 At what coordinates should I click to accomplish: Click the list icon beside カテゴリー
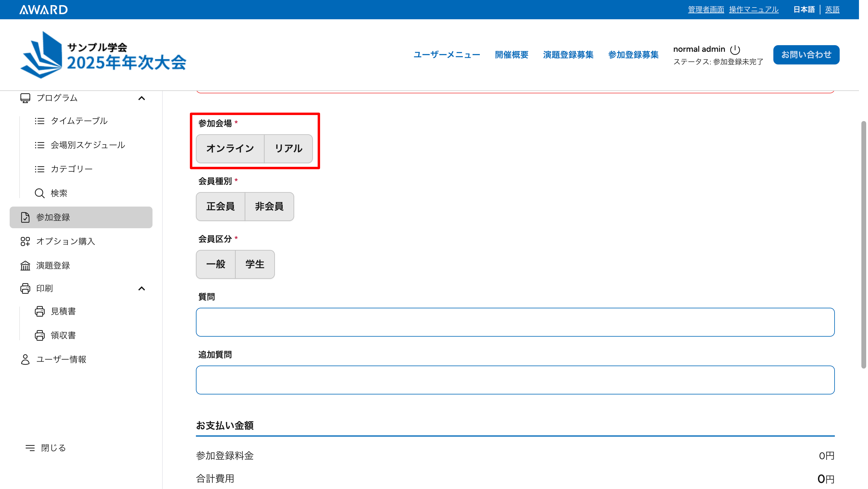(40, 169)
